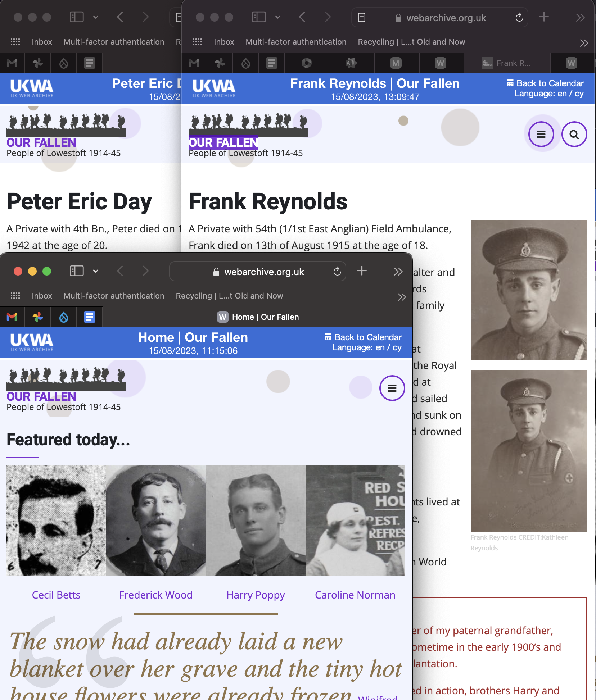Toggle the sidebar in the front Safari window
Screen dimensions: 596x700
point(77,271)
